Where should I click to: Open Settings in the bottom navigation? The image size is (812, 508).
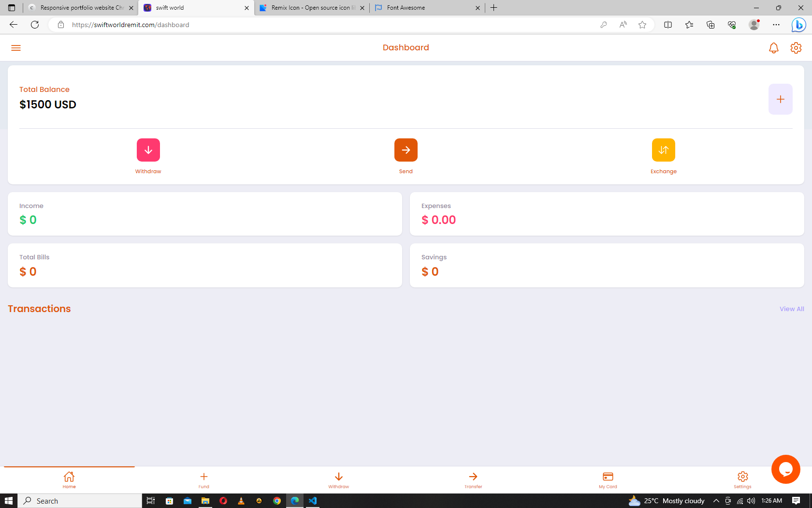tap(742, 480)
